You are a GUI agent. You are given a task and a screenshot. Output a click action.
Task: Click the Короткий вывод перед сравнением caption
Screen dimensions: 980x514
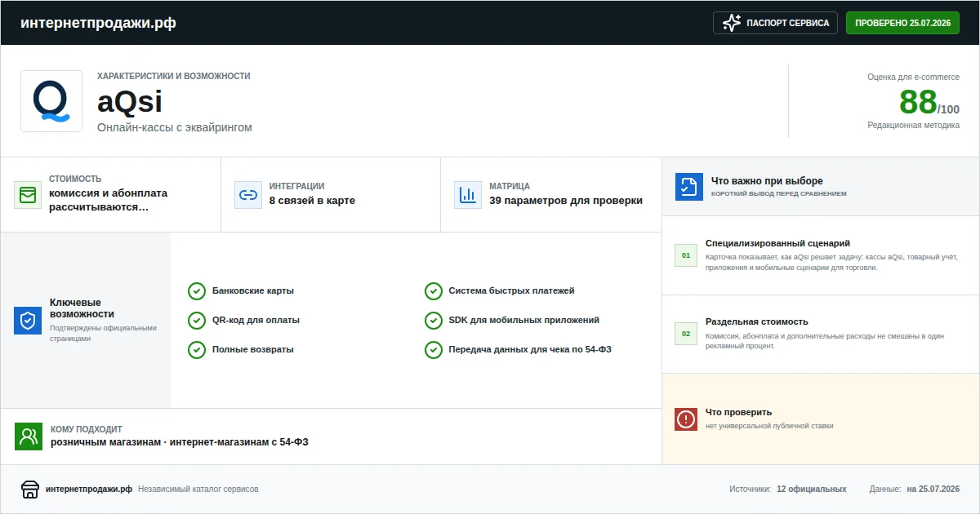[x=779, y=194]
